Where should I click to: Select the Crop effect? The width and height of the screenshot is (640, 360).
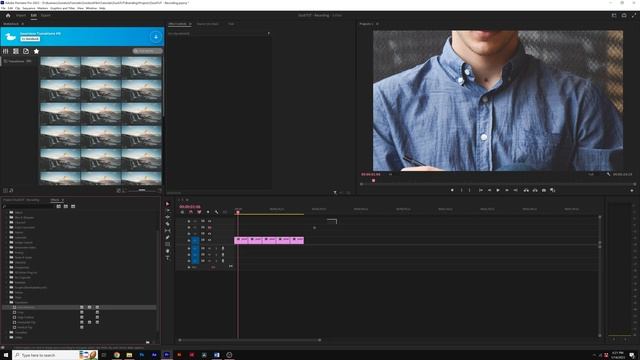21,312
